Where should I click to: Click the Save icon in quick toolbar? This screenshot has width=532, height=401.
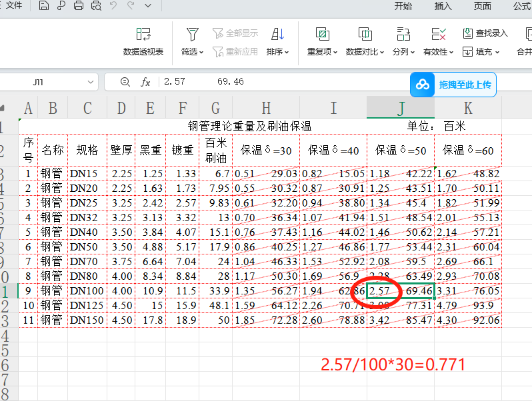(44, 5)
